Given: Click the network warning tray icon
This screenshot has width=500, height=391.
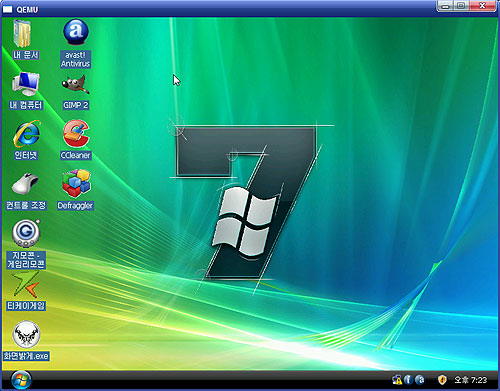Looking at the screenshot, I should pos(397,380).
